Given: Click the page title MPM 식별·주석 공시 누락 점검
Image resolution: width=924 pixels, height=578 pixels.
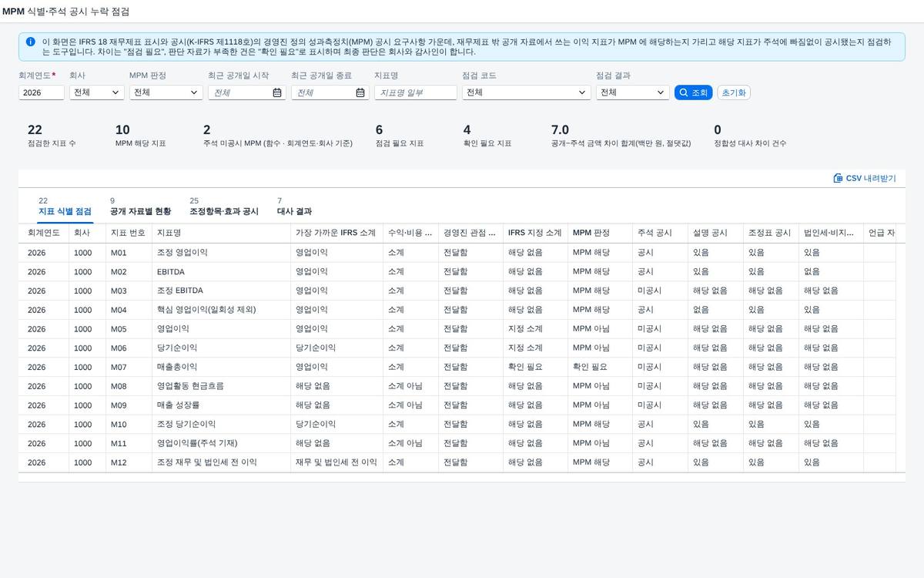Looking at the screenshot, I should 66,12.
